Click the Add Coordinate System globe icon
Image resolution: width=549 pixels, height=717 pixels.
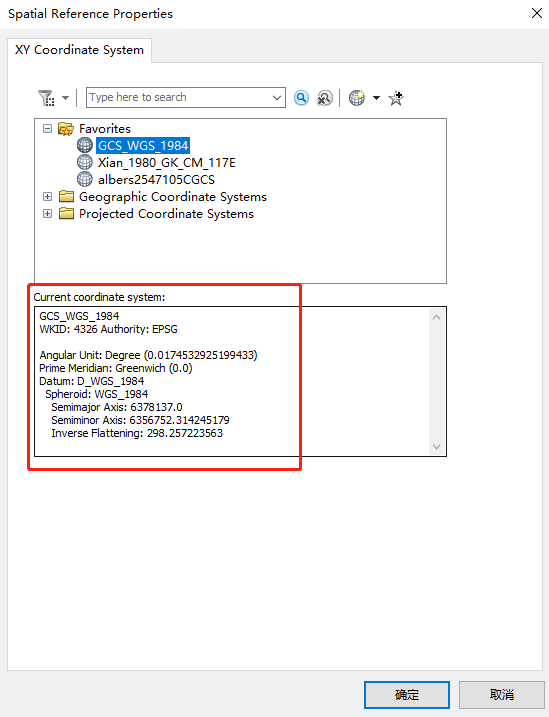point(357,98)
